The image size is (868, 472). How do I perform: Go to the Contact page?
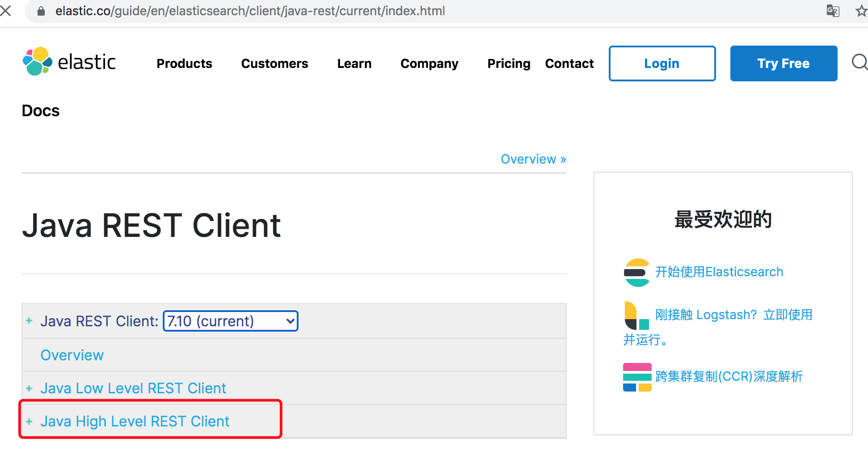[569, 63]
